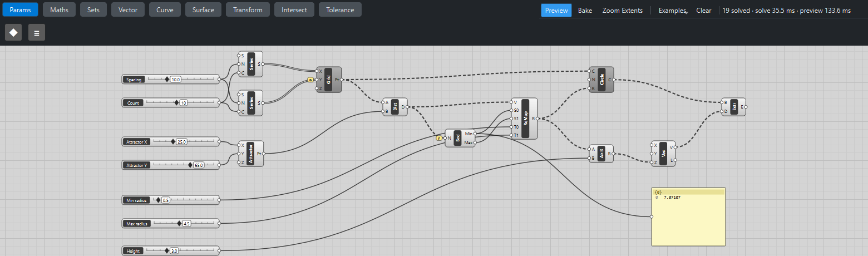This screenshot has height=256, width=868.
Task: Select the AxB multiplication component
Action: pos(601,153)
